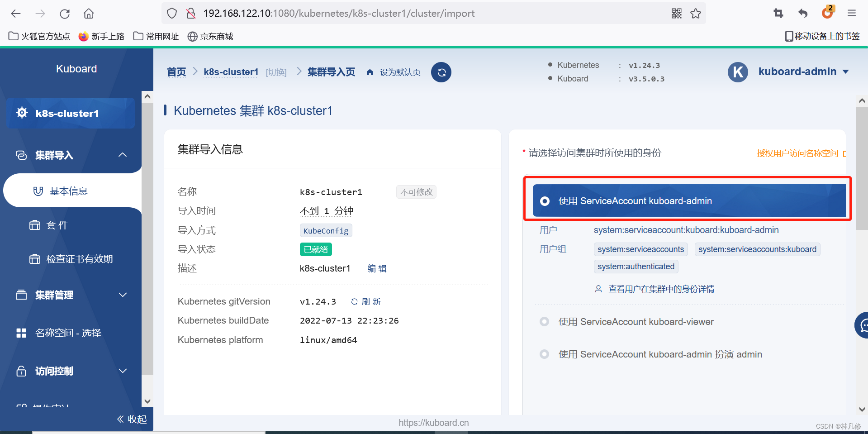Go to 首页 breadcrumb link
868x434 pixels.
coord(176,72)
